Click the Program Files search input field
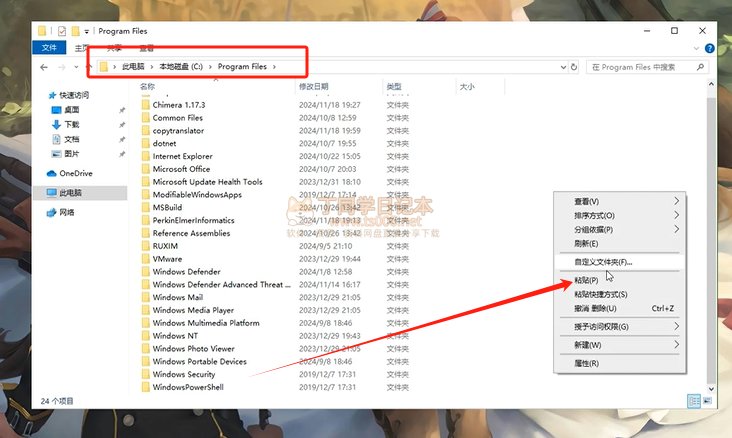The height and width of the screenshot is (438, 732). [x=640, y=67]
